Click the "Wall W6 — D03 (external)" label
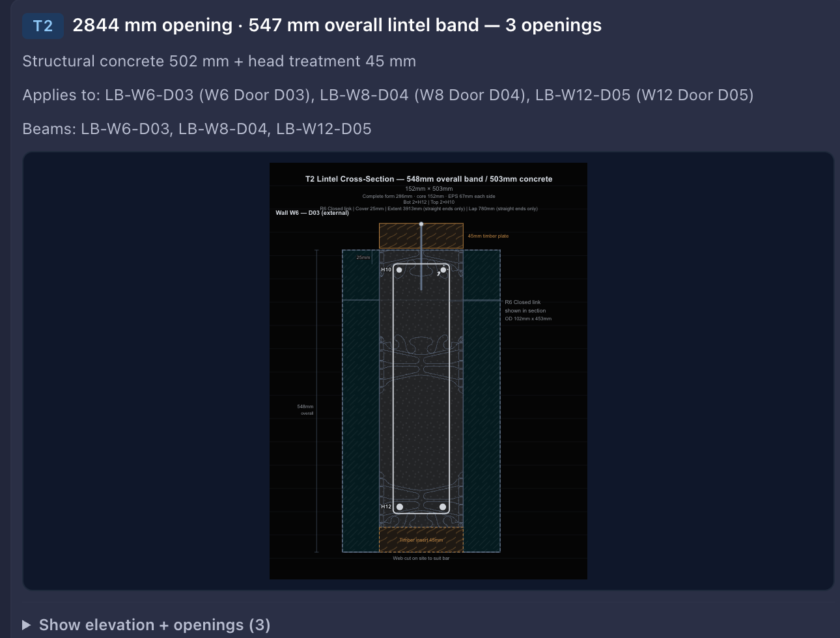This screenshot has height=638, width=840. (x=312, y=213)
